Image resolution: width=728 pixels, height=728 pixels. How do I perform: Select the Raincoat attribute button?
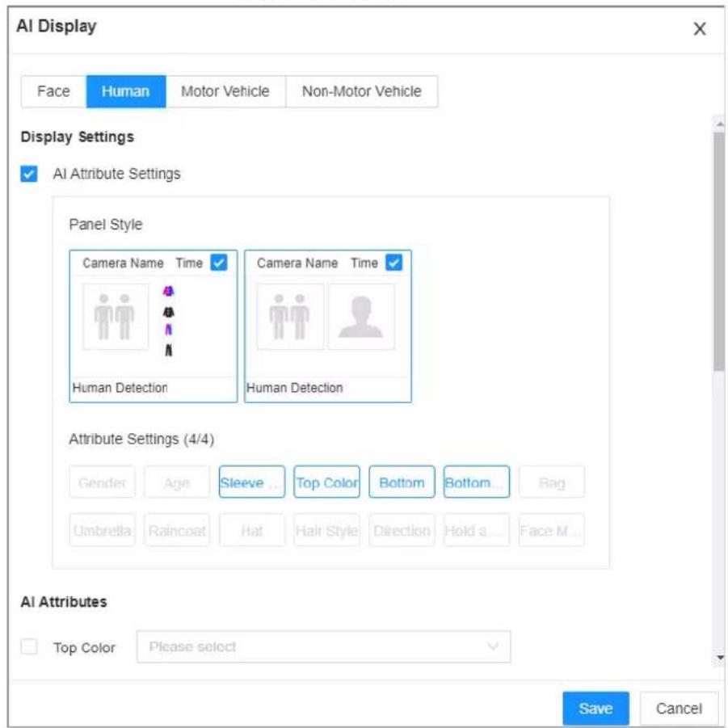(177, 530)
